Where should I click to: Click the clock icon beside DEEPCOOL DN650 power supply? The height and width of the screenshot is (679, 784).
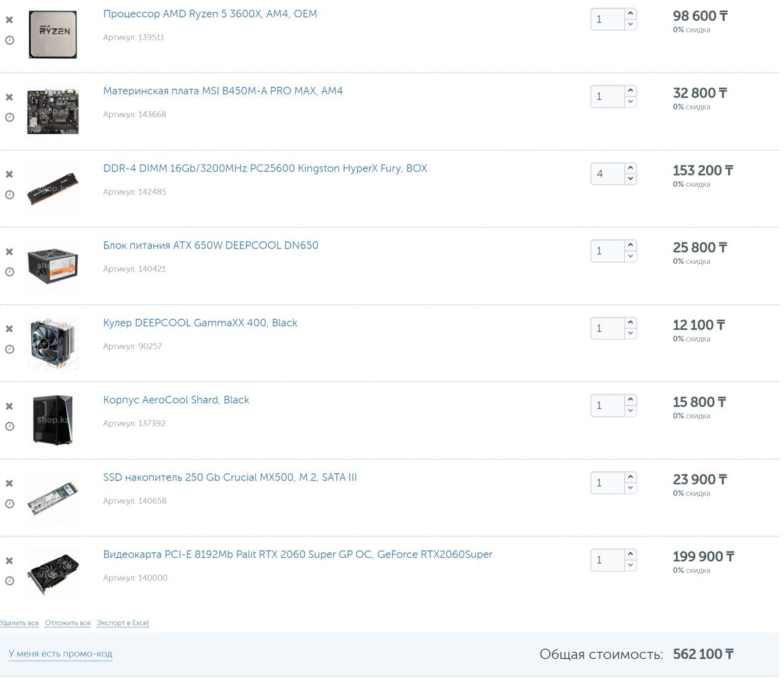9,272
